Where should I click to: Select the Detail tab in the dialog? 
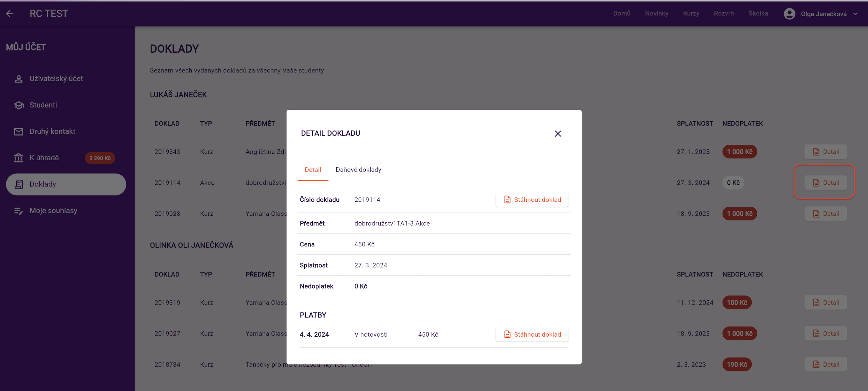click(313, 170)
